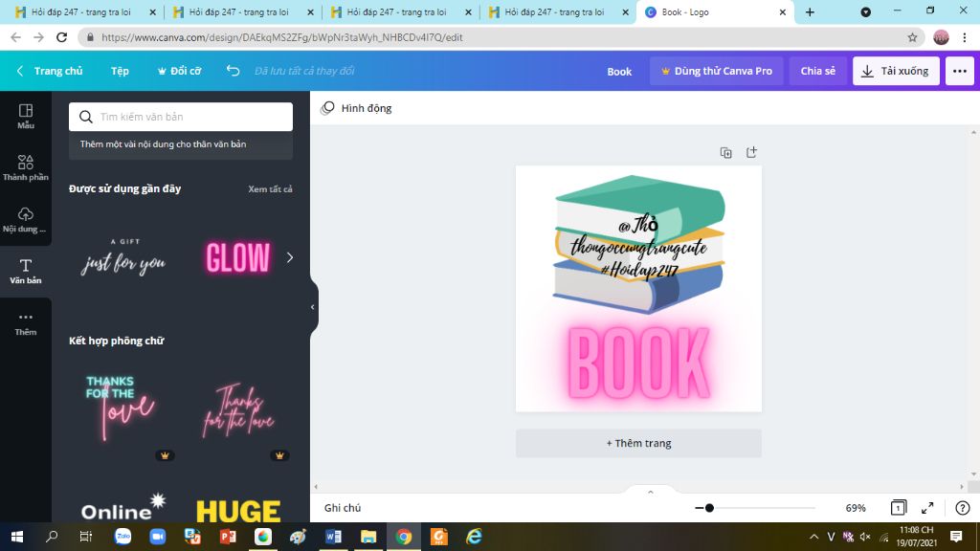The width and height of the screenshot is (980, 551).
Task: Open the three-dot more actions menu
Action: [x=959, y=71]
